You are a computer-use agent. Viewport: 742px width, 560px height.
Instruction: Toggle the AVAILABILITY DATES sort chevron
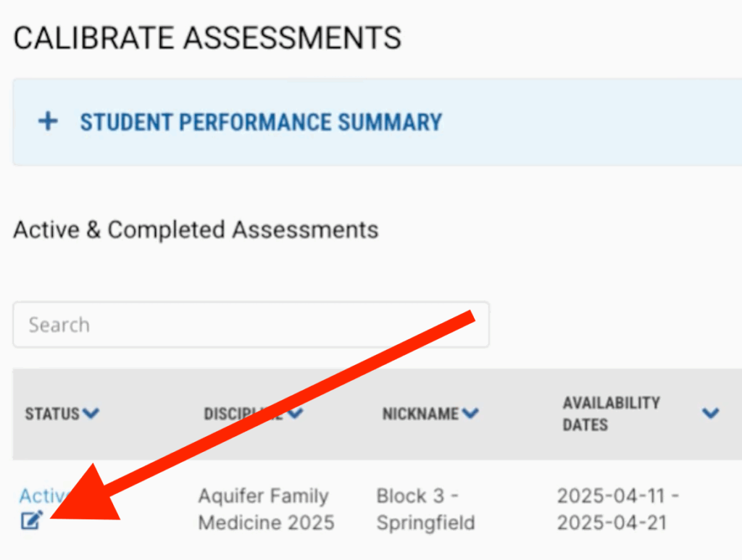click(x=710, y=413)
